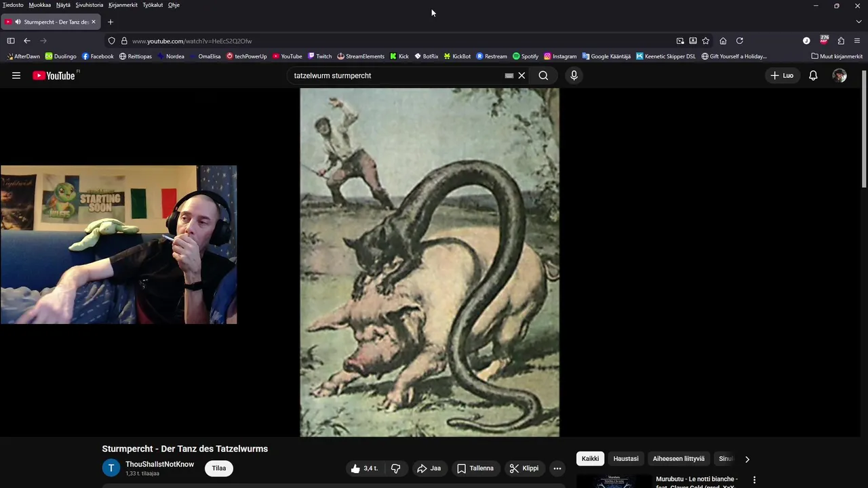Screen dimensions: 868x488
Task: Open the Firefox application menu
Action: pyautogui.click(x=857, y=41)
